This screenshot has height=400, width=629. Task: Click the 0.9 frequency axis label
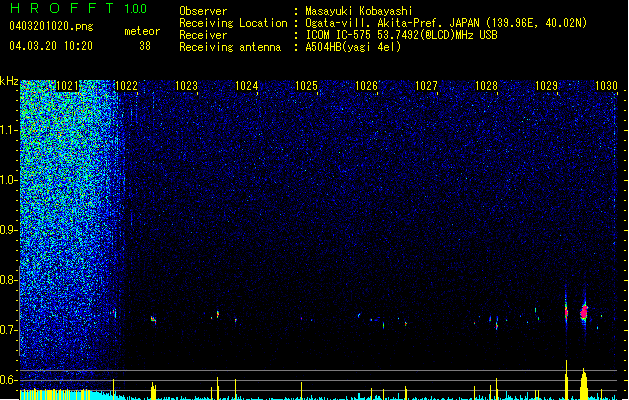point(8,230)
